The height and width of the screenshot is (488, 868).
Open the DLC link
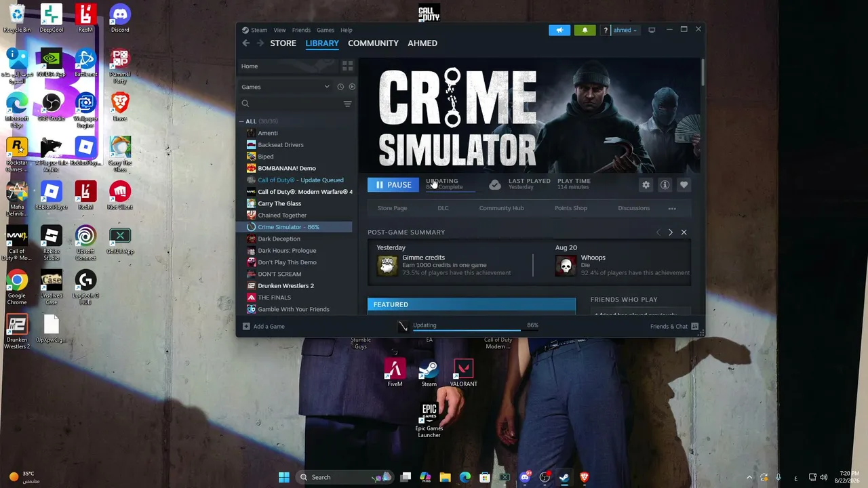click(443, 208)
